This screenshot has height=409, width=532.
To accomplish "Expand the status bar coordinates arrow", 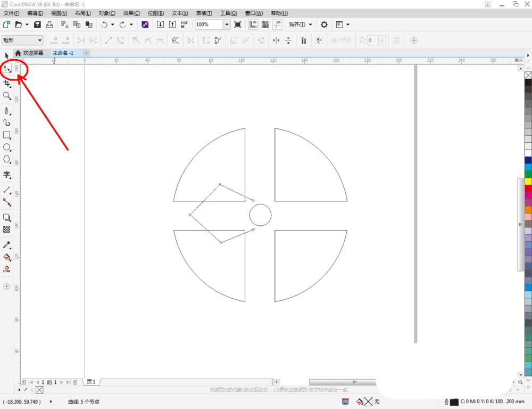I will (51, 402).
